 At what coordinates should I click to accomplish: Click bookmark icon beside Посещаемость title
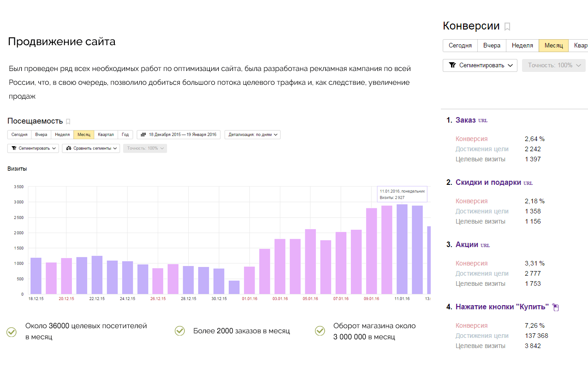(x=68, y=122)
